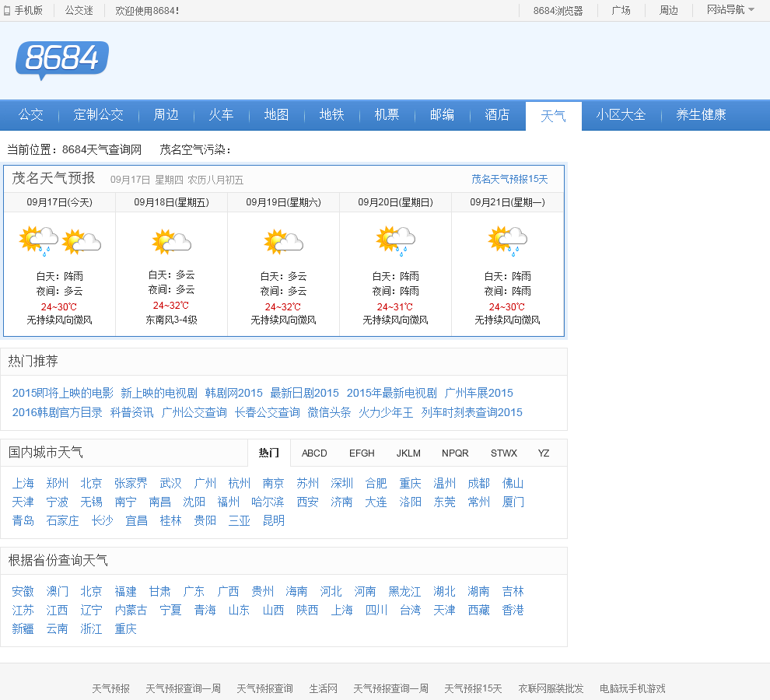Switch to the NPQR city tab
This screenshot has height=700, width=770.
coord(455,453)
